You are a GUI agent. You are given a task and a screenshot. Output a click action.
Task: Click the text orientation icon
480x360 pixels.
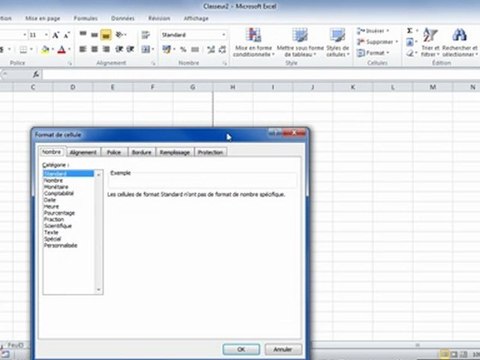click(120, 34)
